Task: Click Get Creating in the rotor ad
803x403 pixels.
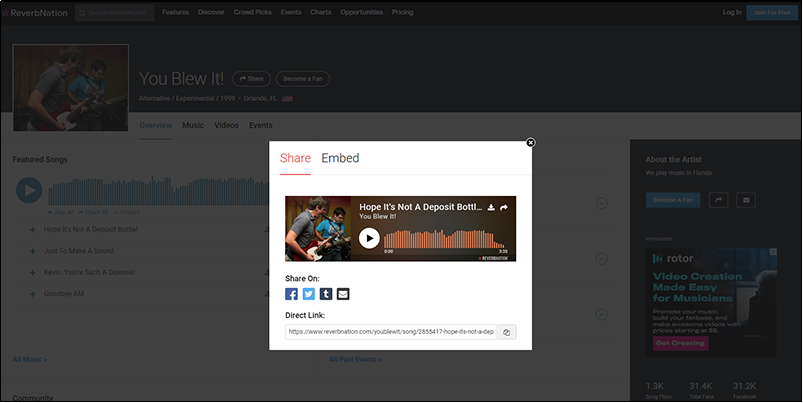Action: [681, 343]
